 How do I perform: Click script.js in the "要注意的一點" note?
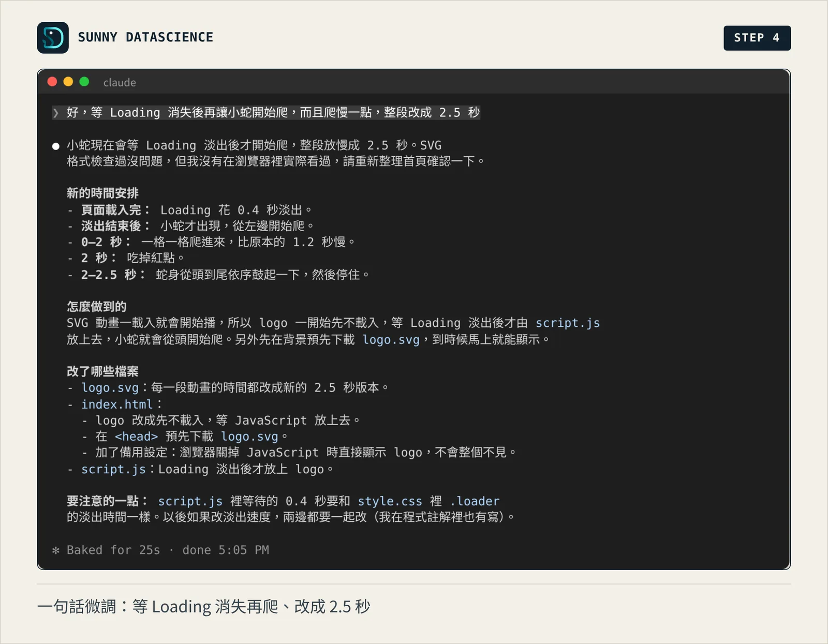190,501
